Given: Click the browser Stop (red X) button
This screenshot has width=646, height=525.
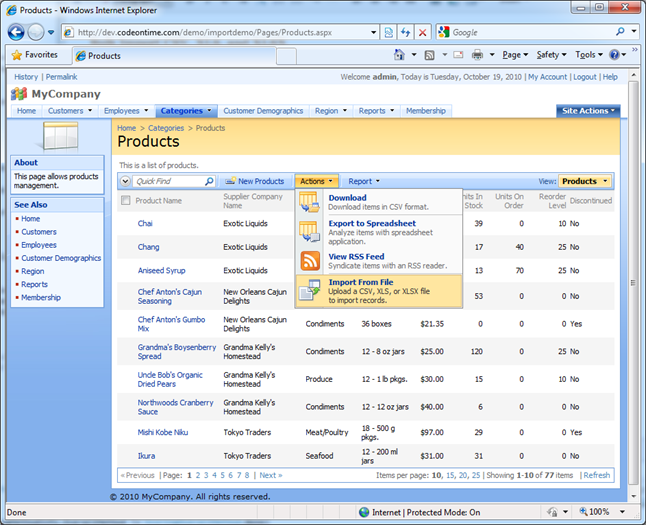Looking at the screenshot, I should click(x=424, y=32).
